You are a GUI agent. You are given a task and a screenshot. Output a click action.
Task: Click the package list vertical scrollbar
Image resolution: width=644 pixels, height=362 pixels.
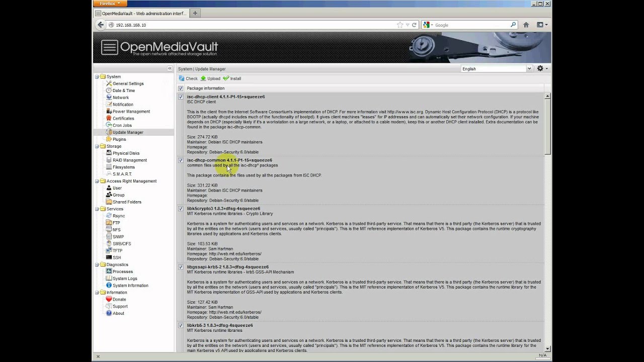point(547,127)
